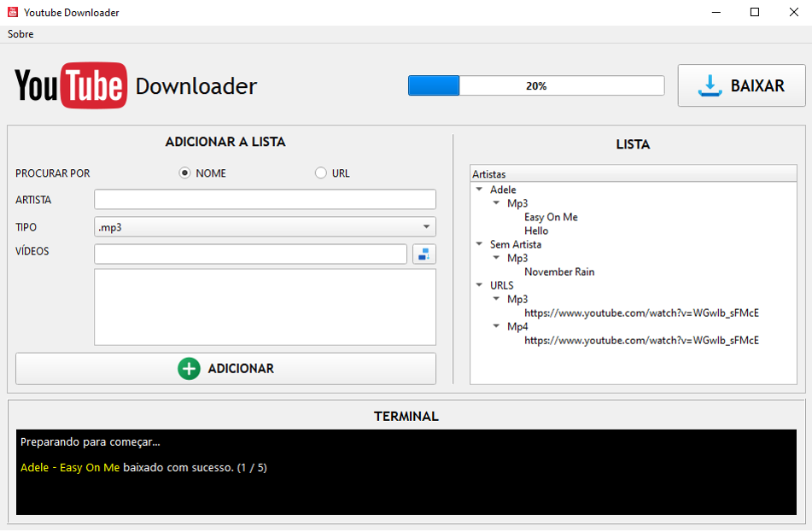Collapse the Adele artist node
Image resolution: width=812 pixels, height=532 pixels.
coord(479,190)
